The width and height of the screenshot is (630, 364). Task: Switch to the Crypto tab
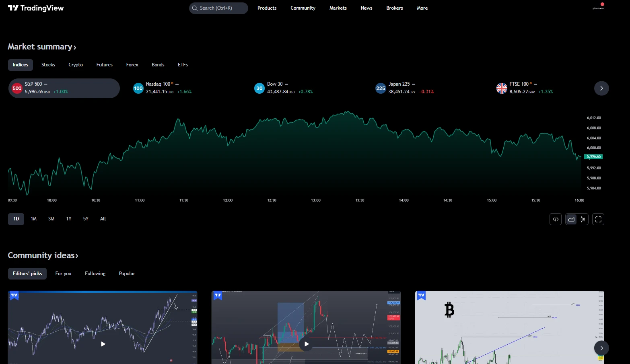(x=76, y=65)
